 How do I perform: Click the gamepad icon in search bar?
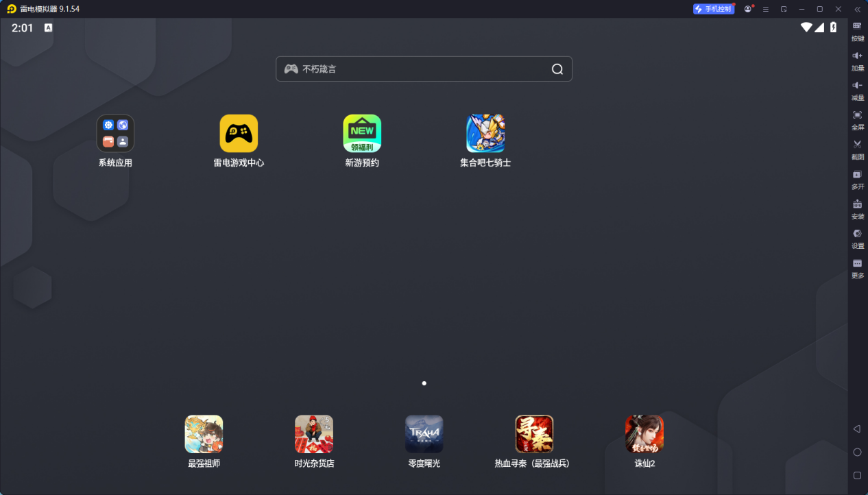coord(291,69)
